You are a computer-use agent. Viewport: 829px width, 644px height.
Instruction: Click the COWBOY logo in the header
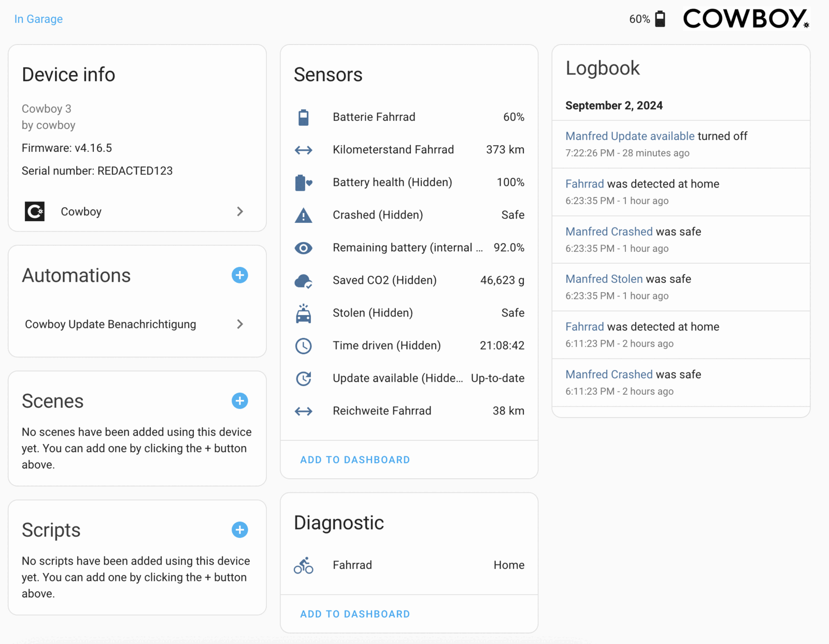[746, 19]
